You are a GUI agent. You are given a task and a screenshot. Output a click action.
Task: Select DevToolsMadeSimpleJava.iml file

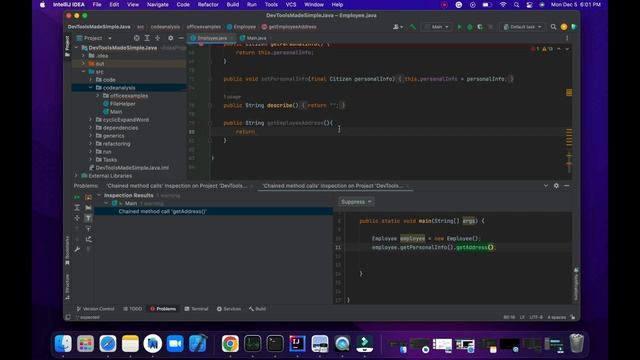pos(132,168)
